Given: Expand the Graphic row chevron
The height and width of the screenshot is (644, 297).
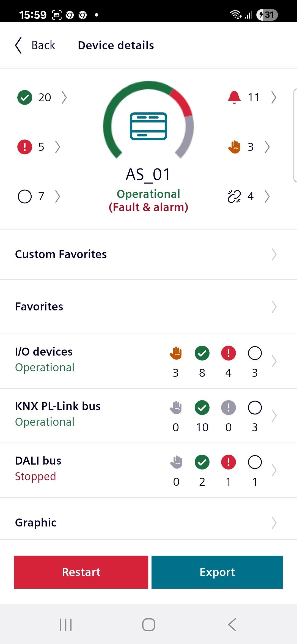Looking at the screenshot, I should (274, 523).
